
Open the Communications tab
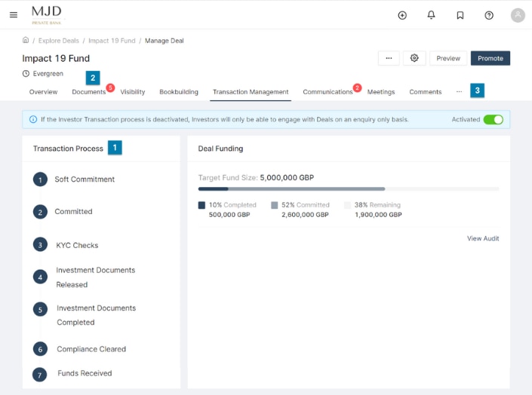point(328,92)
